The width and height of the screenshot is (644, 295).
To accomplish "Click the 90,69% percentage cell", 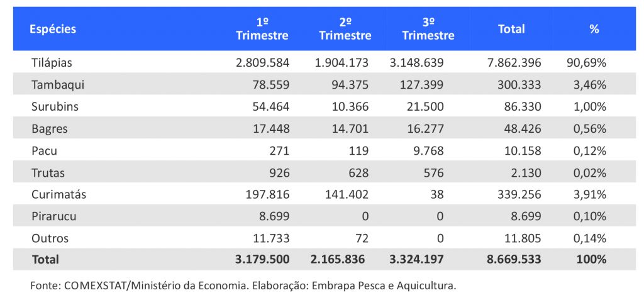I will [586, 62].
